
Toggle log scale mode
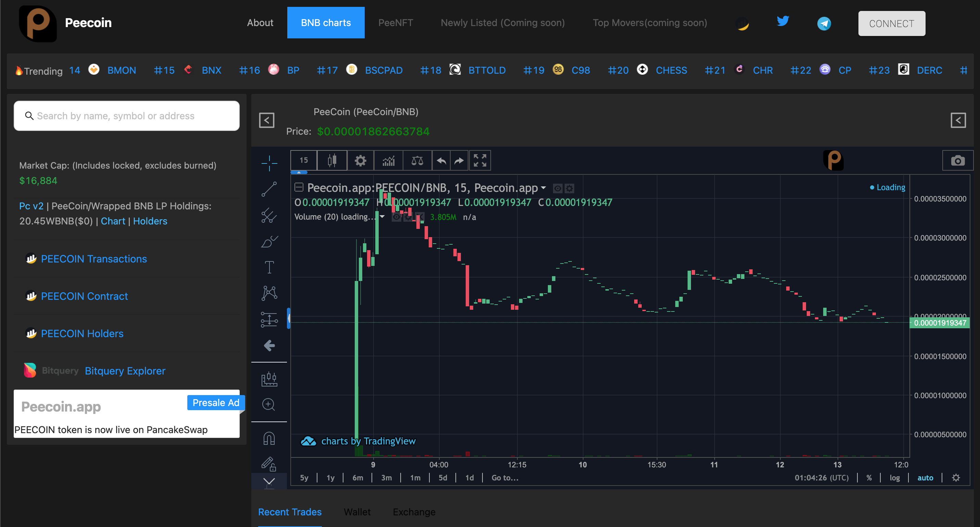coord(894,478)
